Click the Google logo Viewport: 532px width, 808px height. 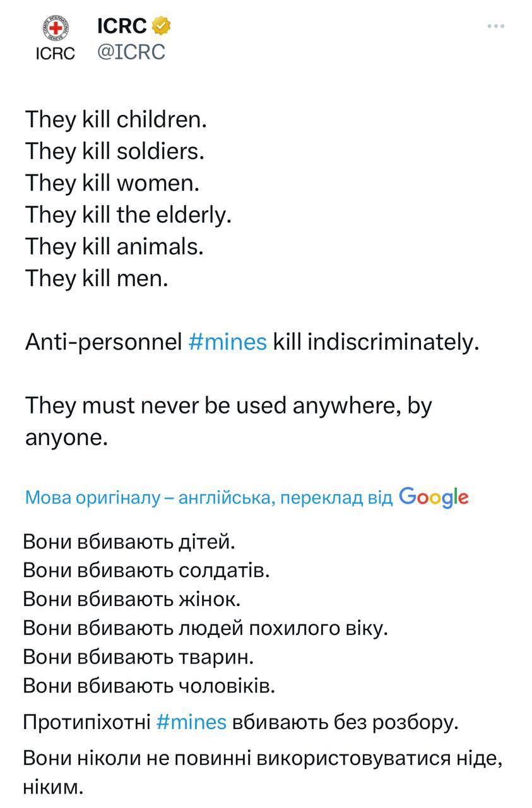tap(434, 497)
